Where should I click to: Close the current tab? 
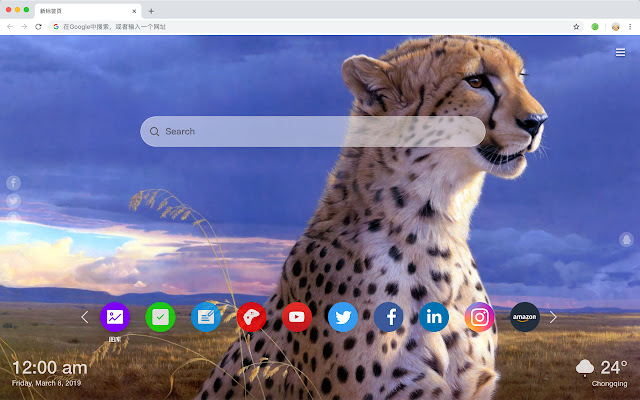point(134,11)
